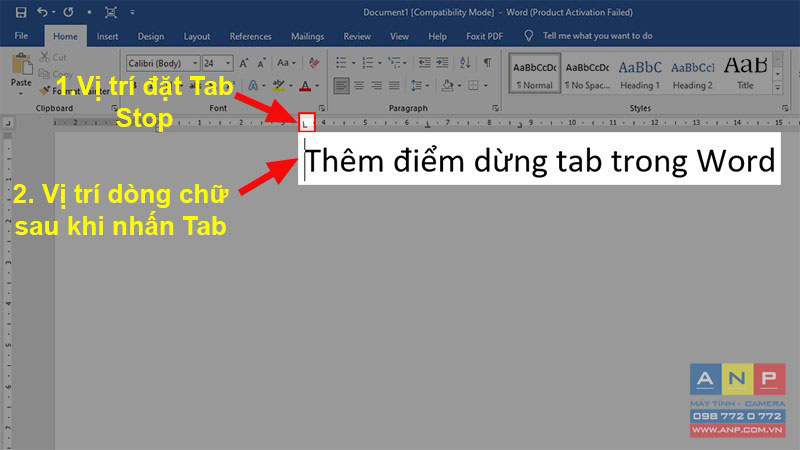Apply shading paint bucket
The width and height of the screenshot is (800, 450).
pos(447,86)
